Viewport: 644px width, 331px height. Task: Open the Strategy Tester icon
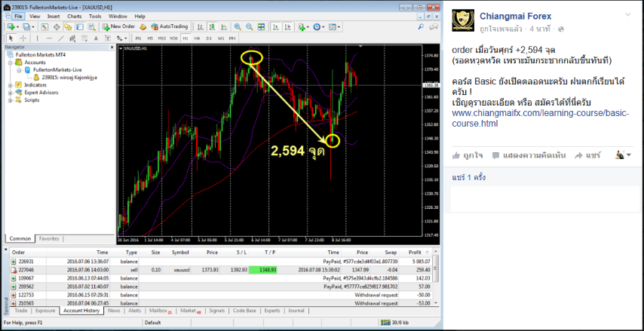coord(91,26)
